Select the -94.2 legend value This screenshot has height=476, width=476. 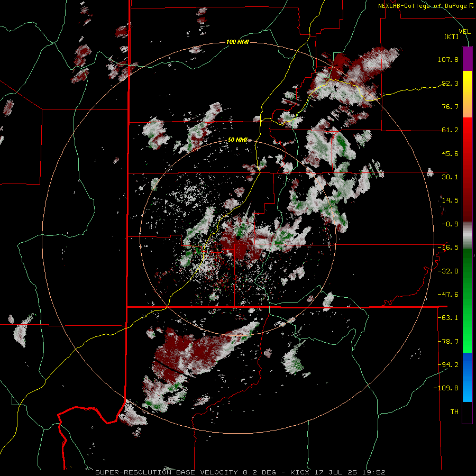tap(448, 365)
